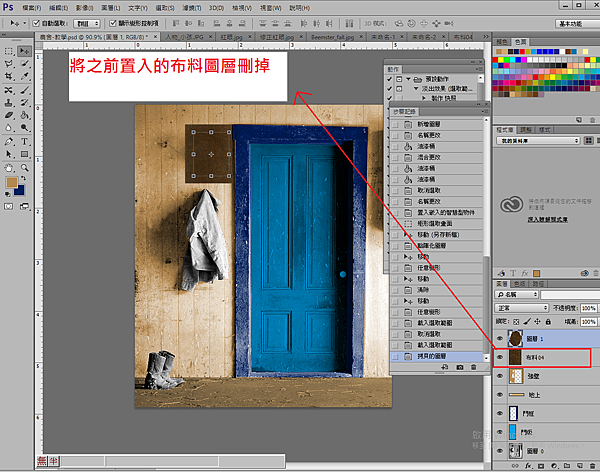Click the background color swatch
The image size is (600, 472).
20,190
